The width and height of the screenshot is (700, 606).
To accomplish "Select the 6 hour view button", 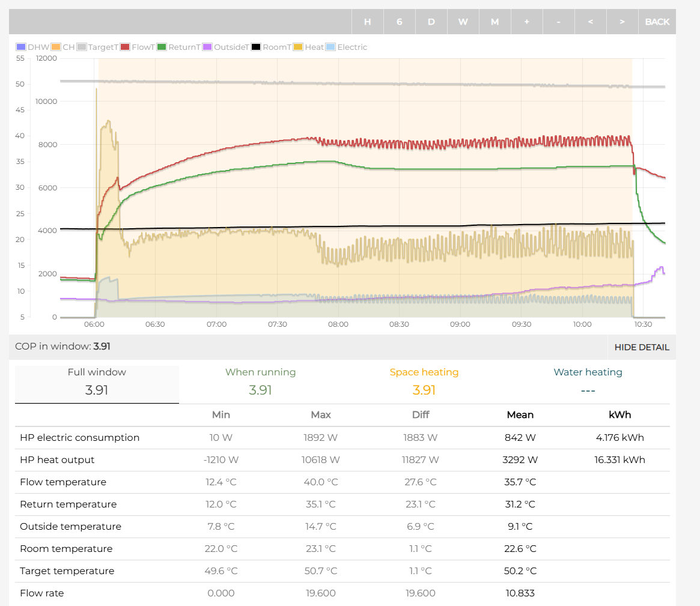I will (399, 22).
